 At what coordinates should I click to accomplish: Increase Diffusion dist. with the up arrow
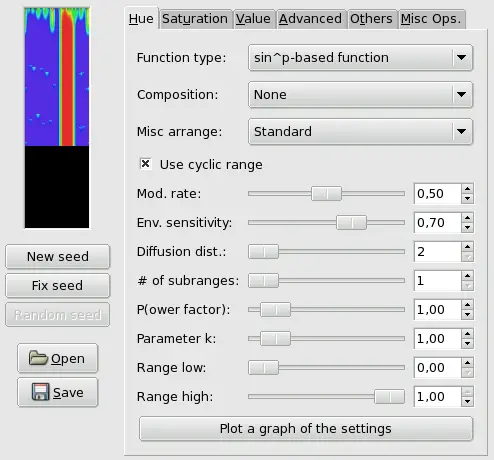click(467, 247)
